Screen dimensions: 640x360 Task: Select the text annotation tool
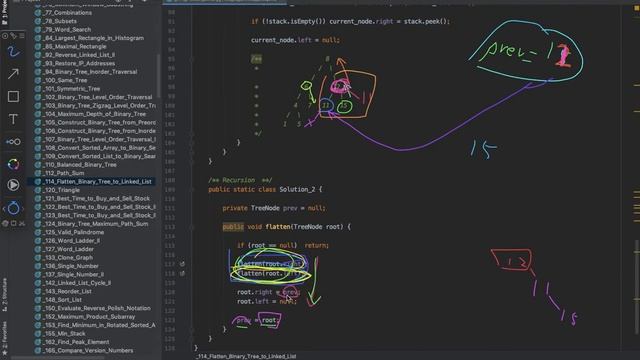click(x=13, y=119)
